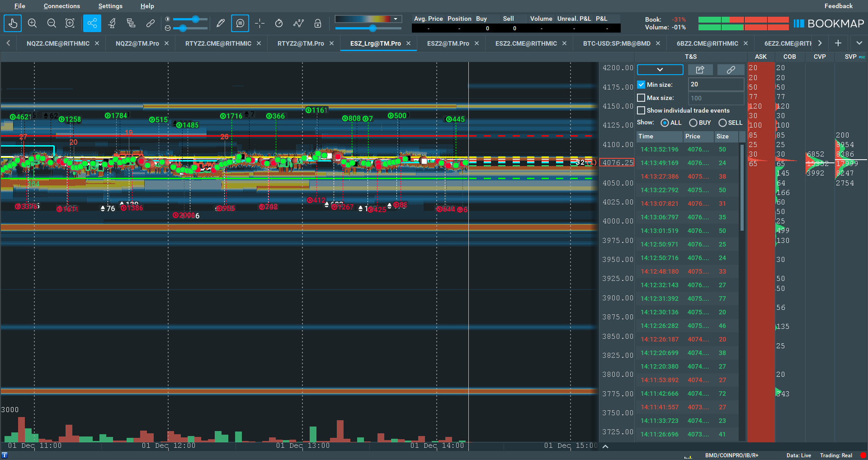868x460 pixels.
Task: Select the BUY radio button
Action: click(x=693, y=123)
